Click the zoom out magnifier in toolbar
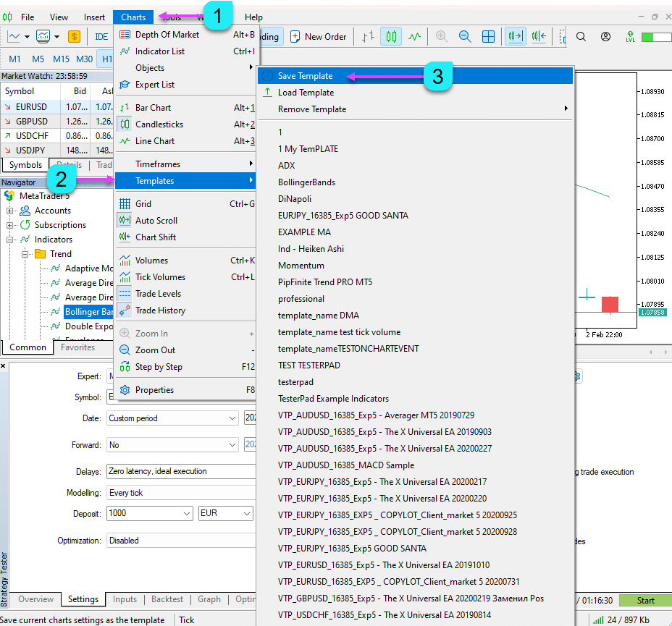This screenshot has height=626, width=672. [x=465, y=36]
